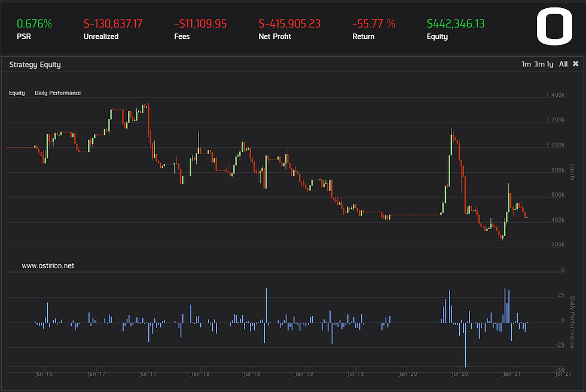Click the 600k equity axis label
This screenshot has height=392, width=586.
pyautogui.click(x=558, y=195)
